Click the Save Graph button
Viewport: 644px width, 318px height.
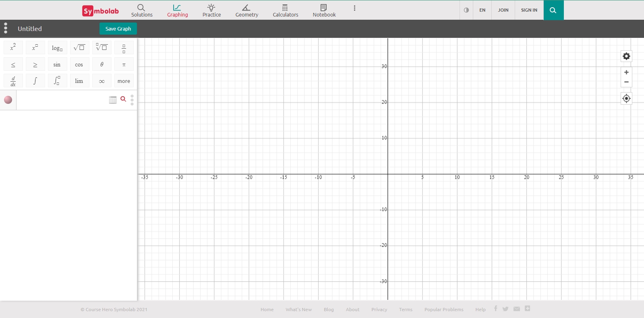point(118,29)
